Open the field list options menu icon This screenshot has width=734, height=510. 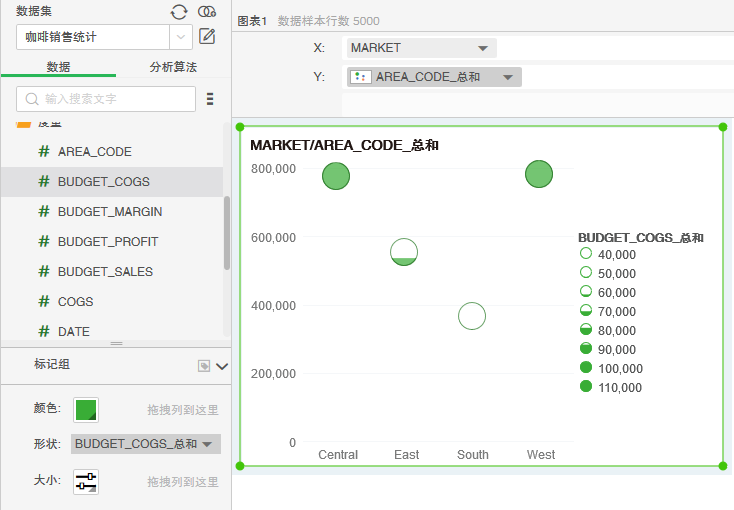click(x=210, y=99)
